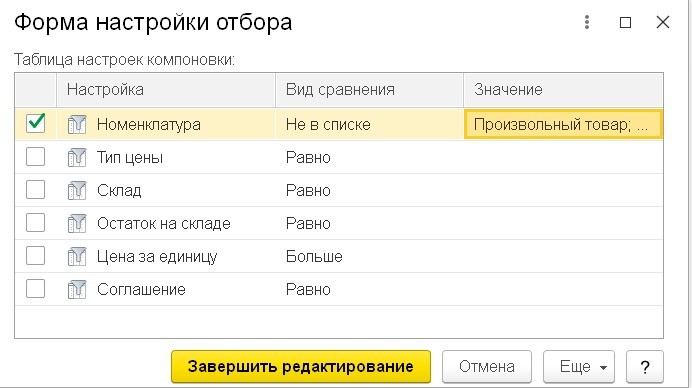Image resolution: width=692 pixels, height=388 pixels.
Task: Click the Отмена button
Action: [x=487, y=366]
